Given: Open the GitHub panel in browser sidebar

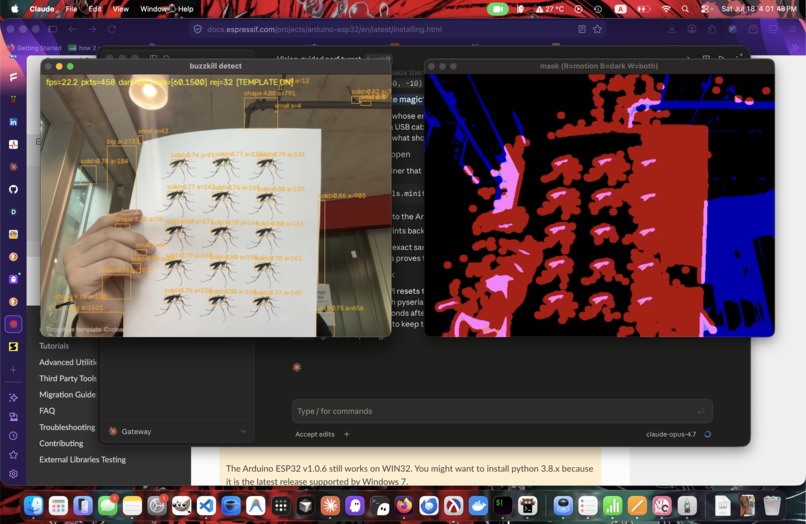Looking at the screenshot, I should point(13,189).
